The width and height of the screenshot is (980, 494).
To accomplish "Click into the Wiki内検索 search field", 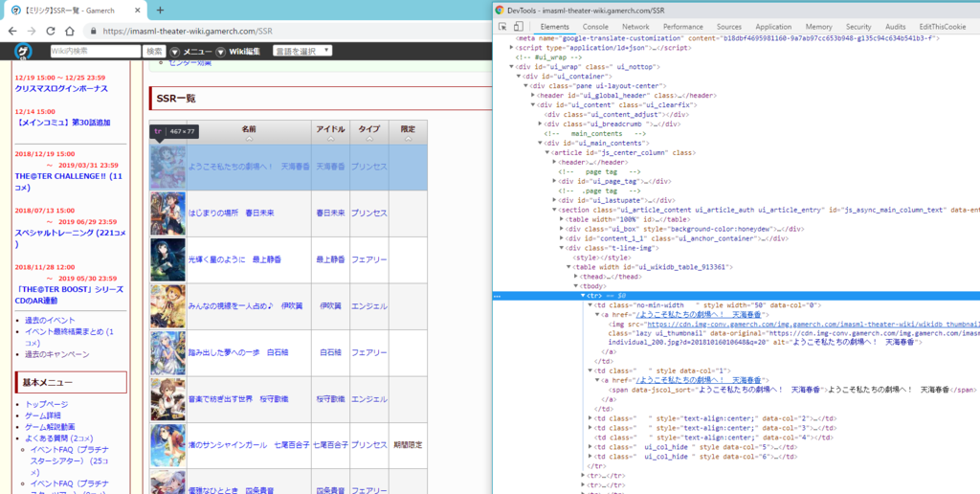I will point(95,52).
